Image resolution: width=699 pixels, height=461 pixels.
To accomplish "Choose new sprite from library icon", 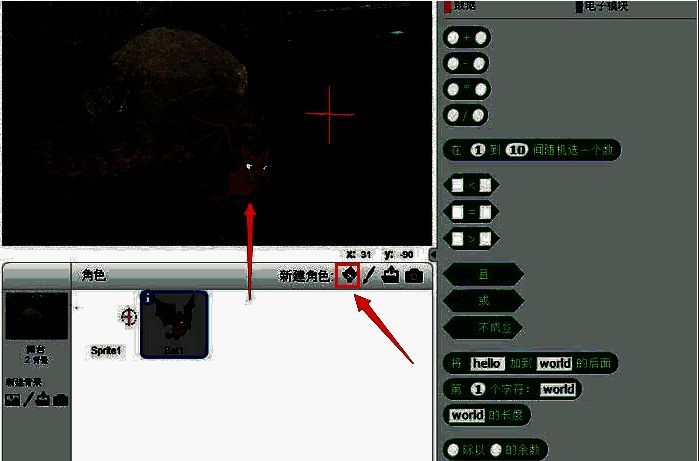I will [x=348, y=275].
